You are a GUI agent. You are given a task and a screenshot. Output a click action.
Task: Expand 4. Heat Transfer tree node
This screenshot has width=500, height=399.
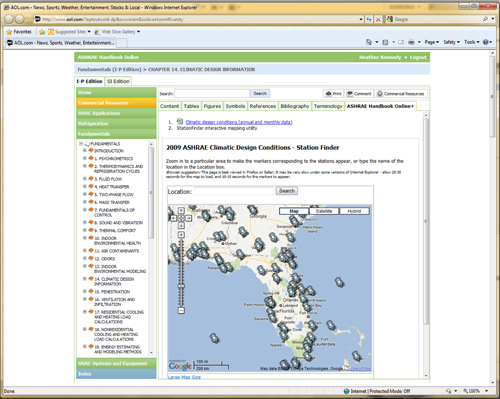tap(85, 186)
